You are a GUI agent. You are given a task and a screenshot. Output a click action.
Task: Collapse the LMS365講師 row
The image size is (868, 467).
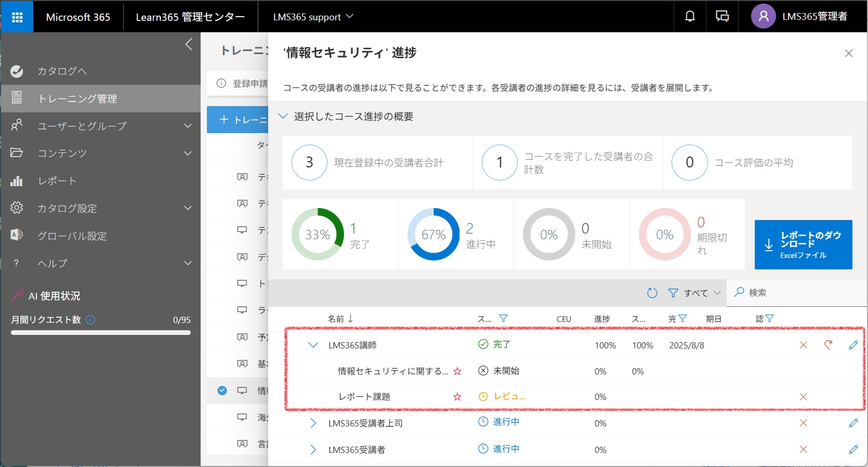point(313,345)
